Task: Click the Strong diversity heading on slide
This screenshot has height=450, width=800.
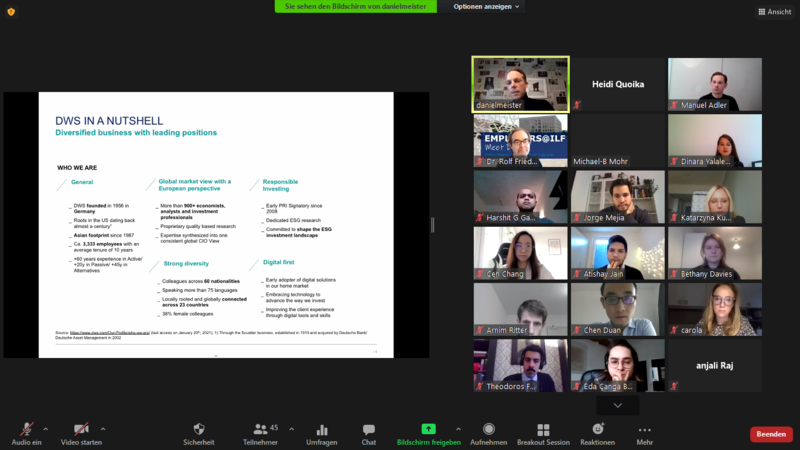Action: point(186,264)
